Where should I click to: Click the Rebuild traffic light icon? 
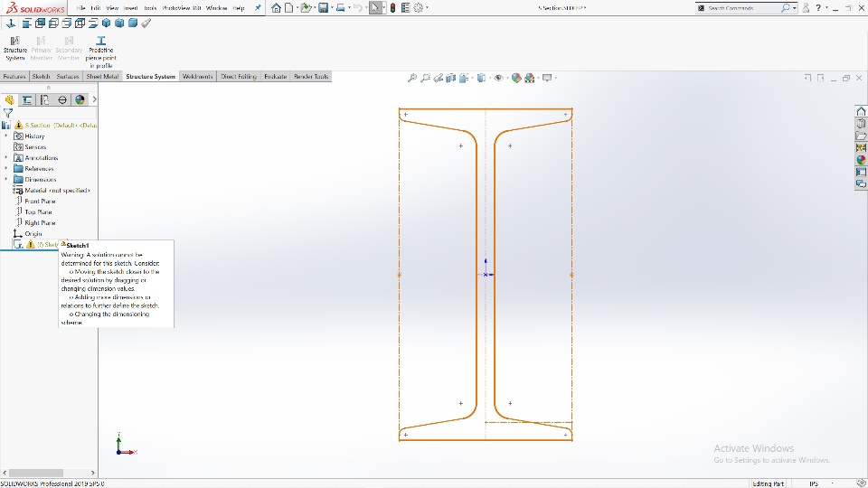point(392,8)
